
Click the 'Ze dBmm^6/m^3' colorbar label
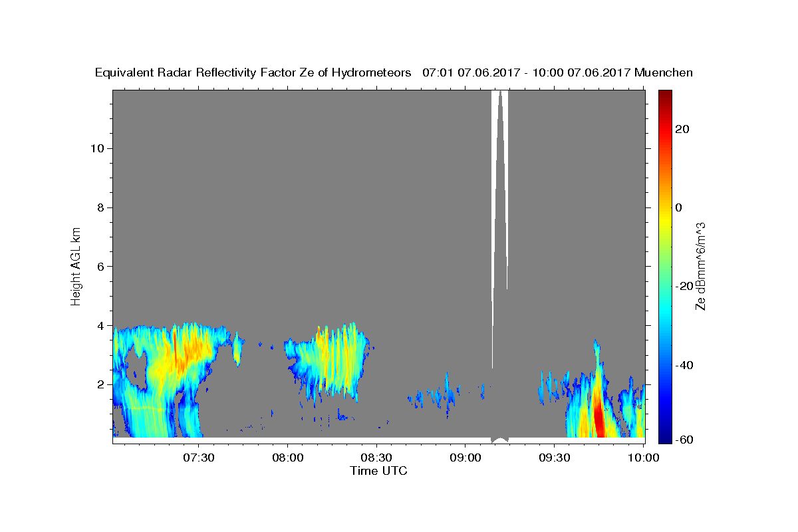point(700,266)
